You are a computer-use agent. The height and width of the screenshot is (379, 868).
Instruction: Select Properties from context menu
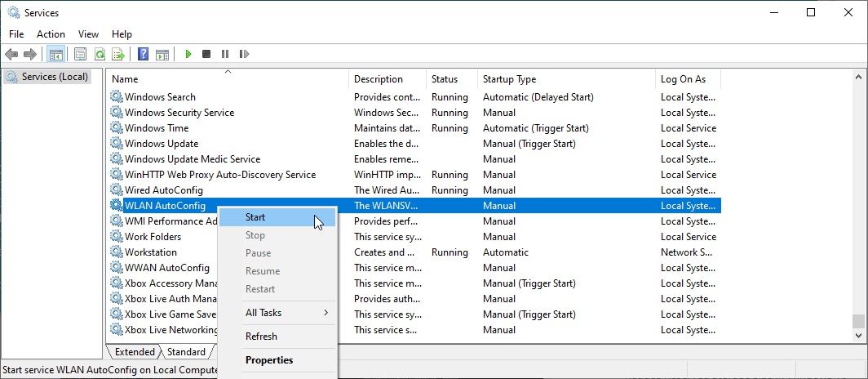tap(268, 360)
